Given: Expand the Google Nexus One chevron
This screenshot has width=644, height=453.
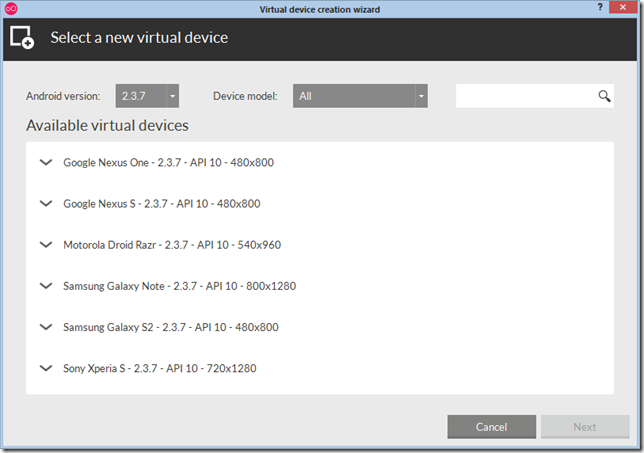Looking at the screenshot, I should tap(46, 162).
